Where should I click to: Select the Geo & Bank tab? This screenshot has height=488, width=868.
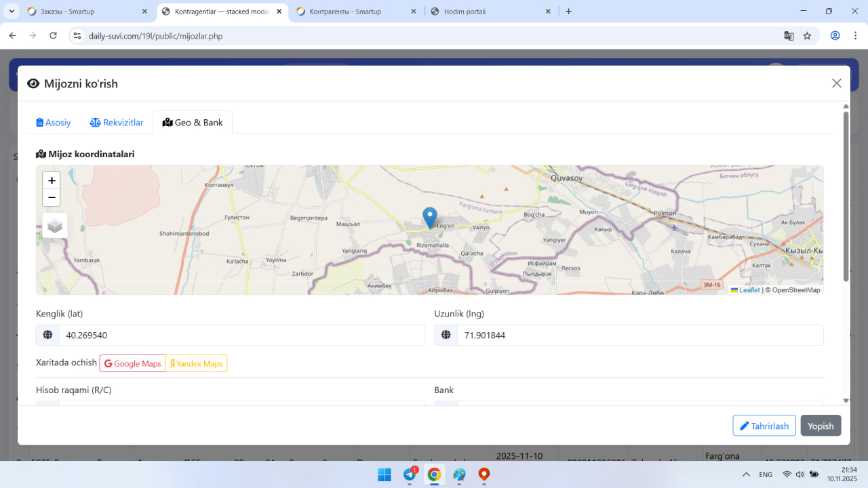point(193,123)
